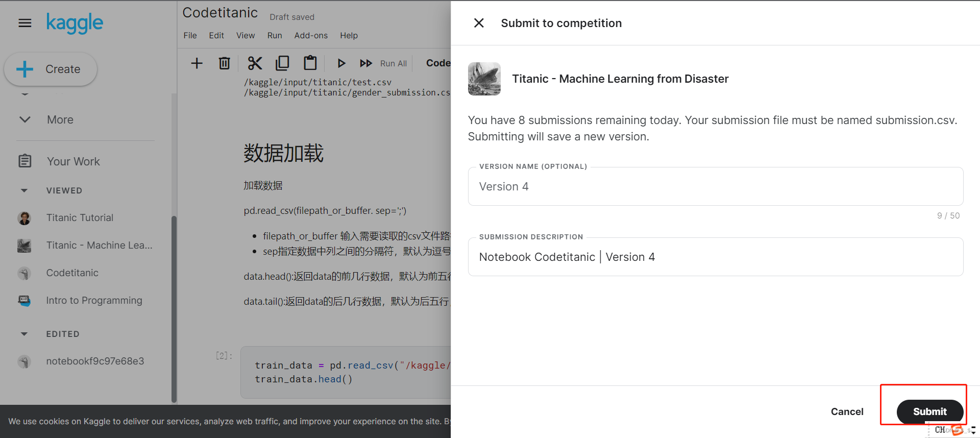Open the File menu
Viewport: 980px width, 438px height.
pos(190,35)
